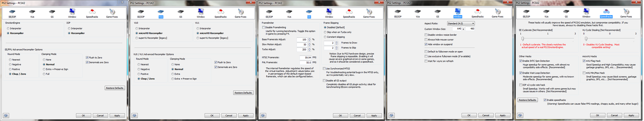Image resolution: width=644 pixels, height=121 pixels.
Task: Click the Speedhacks icon in the Aspect Ratio window
Action: (478, 12)
